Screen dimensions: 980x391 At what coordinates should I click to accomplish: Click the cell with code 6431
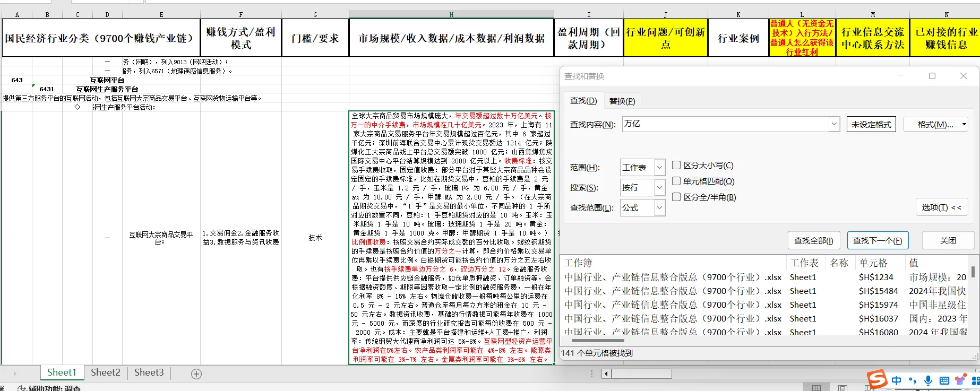click(47, 89)
